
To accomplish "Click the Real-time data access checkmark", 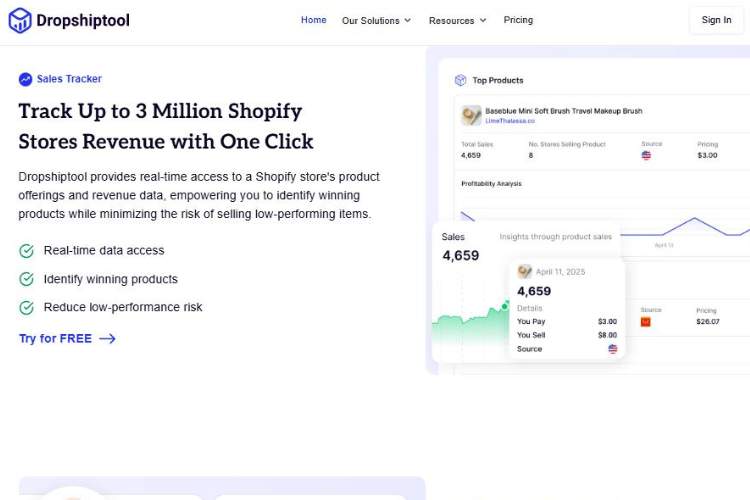I will click(26, 251).
